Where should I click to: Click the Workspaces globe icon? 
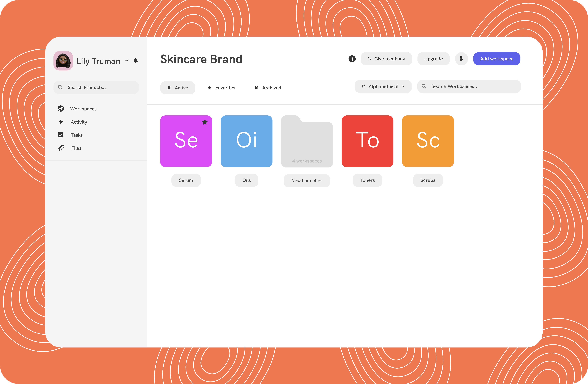pyautogui.click(x=61, y=109)
